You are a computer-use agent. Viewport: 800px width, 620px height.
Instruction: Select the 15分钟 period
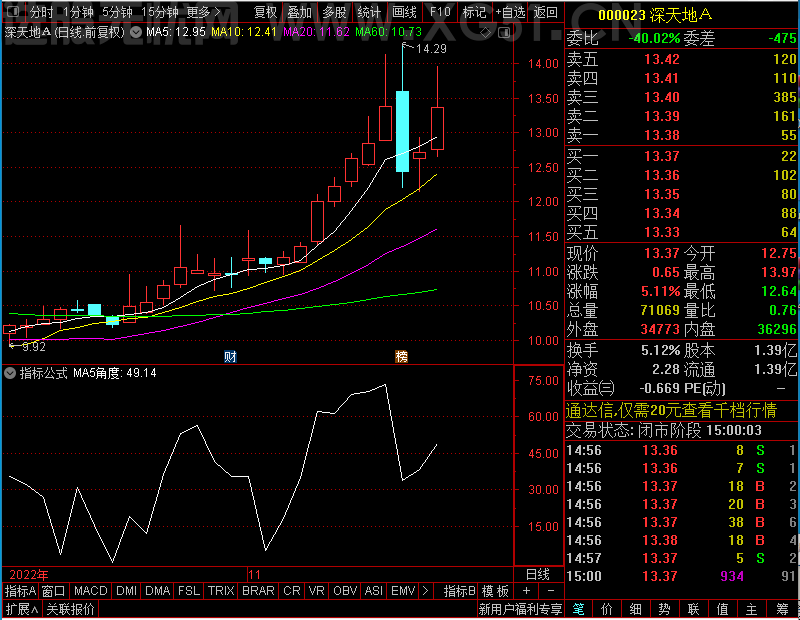pos(159,12)
